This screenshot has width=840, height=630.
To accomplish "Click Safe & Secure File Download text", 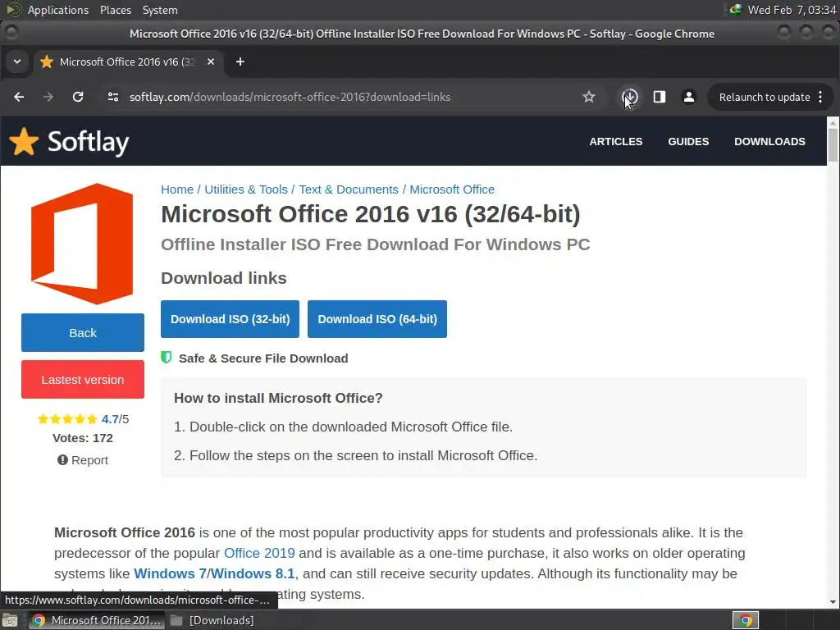I will tap(263, 358).
